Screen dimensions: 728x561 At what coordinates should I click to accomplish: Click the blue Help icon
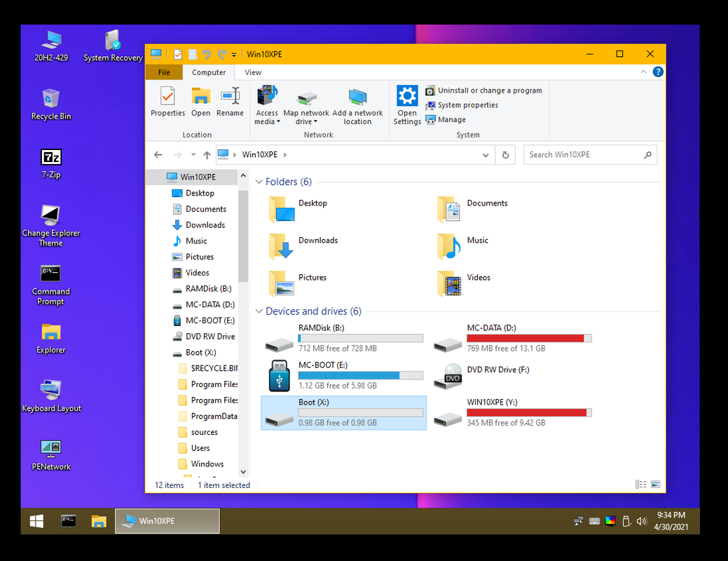tap(658, 72)
